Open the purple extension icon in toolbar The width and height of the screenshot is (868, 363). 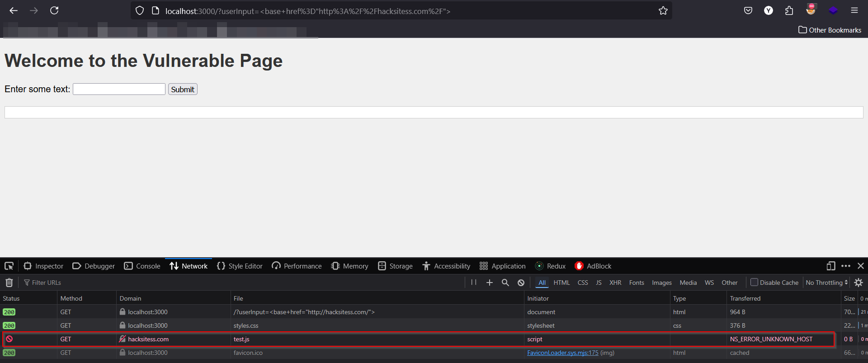point(833,10)
